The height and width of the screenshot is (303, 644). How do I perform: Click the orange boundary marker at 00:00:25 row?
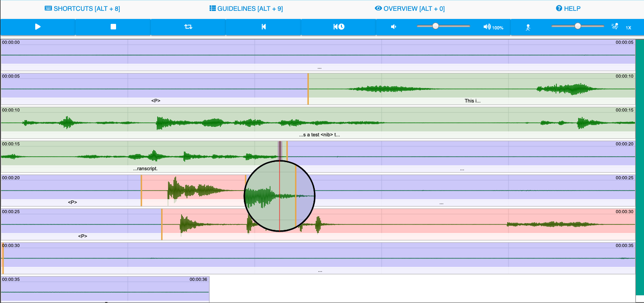tap(162, 224)
